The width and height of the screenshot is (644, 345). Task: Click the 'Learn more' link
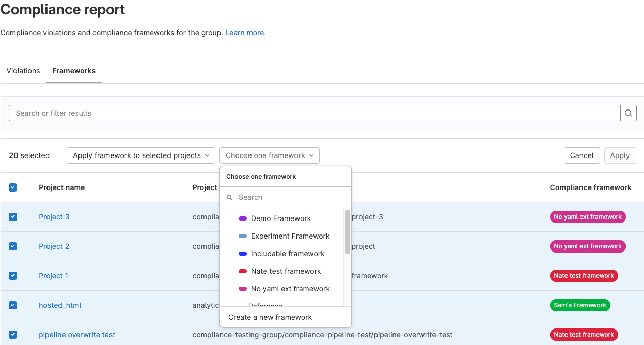[x=244, y=32]
